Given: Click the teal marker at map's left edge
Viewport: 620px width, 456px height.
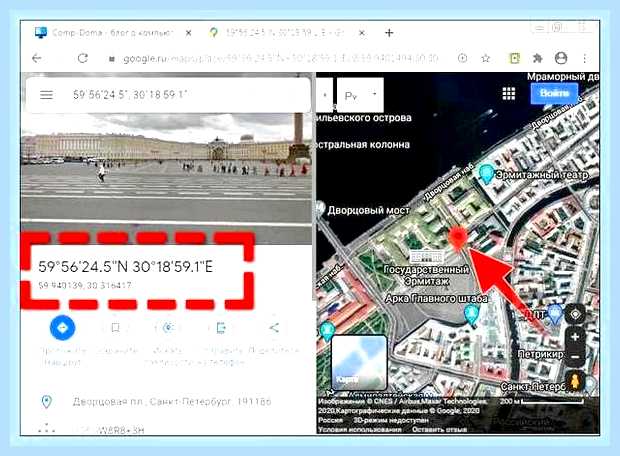Looking at the screenshot, I should coord(327,332).
